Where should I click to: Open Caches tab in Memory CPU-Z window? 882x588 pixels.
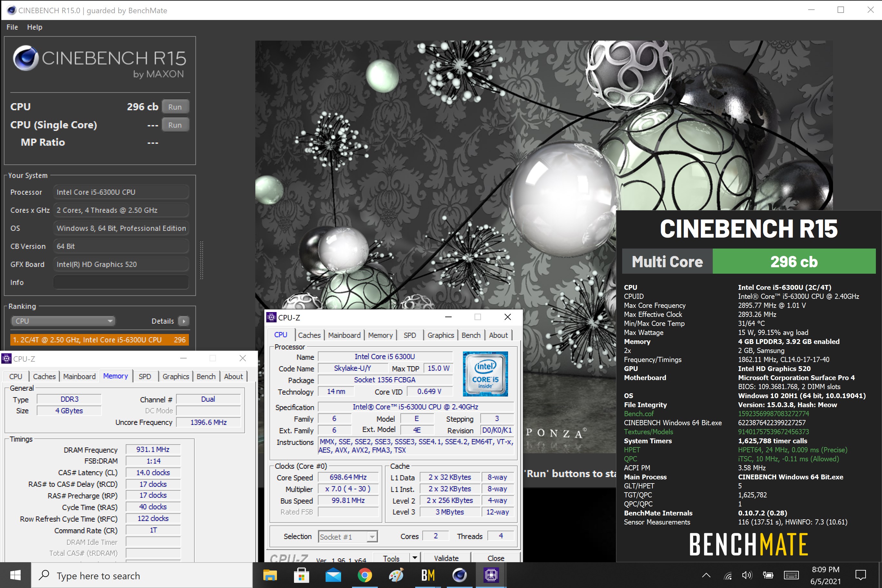[x=44, y=377]
